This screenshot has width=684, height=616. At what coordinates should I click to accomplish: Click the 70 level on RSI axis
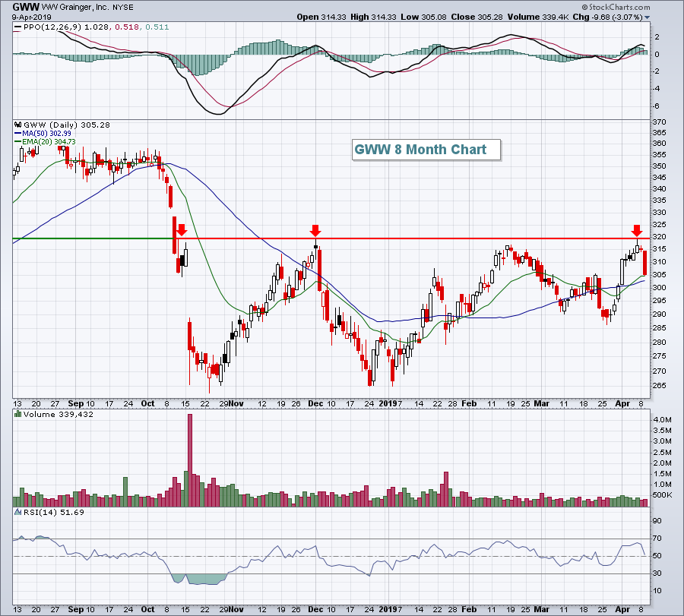point(657,539)
